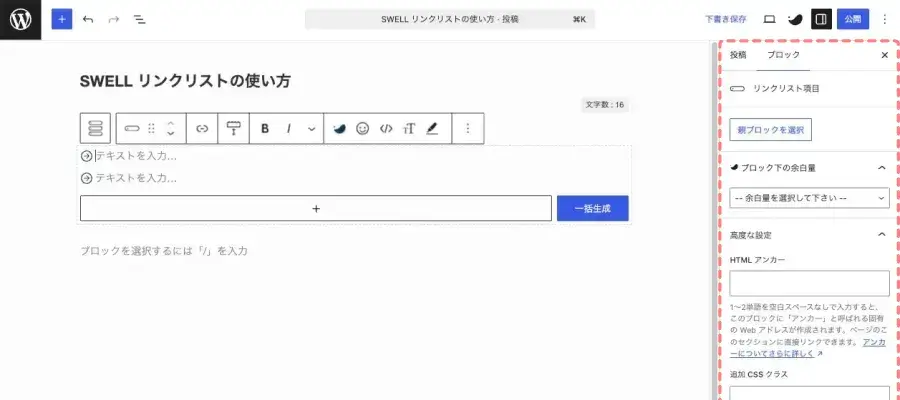Click the 文字数 : 16 counter
Image resolution: width=900 pixels, height=400 pixels.
(604, 105)
